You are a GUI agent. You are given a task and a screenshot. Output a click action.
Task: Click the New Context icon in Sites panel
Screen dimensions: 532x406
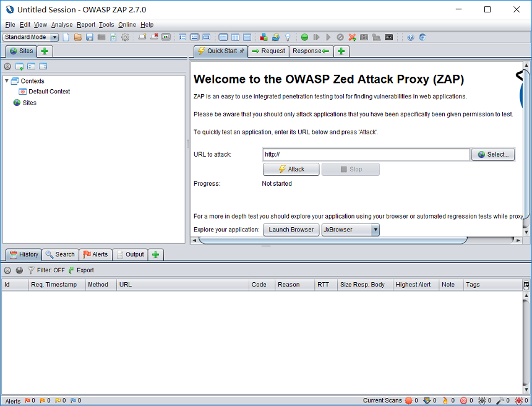pyautogui.click(x=19, y=67)
